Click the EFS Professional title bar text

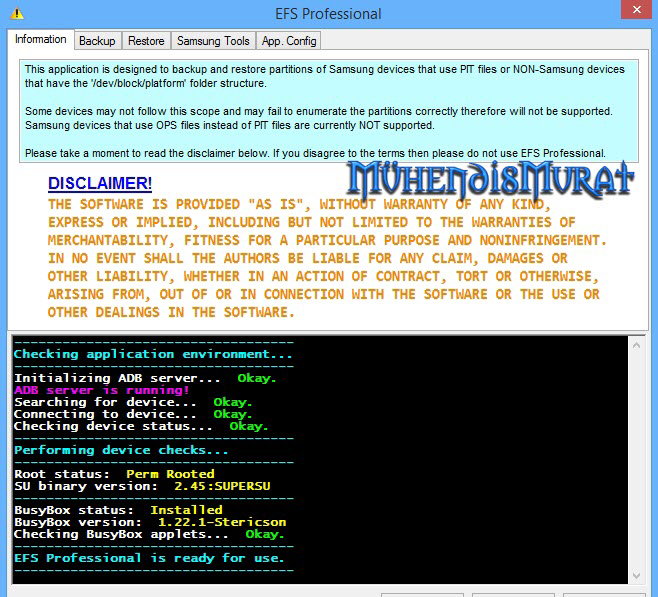tap(328, 14)
